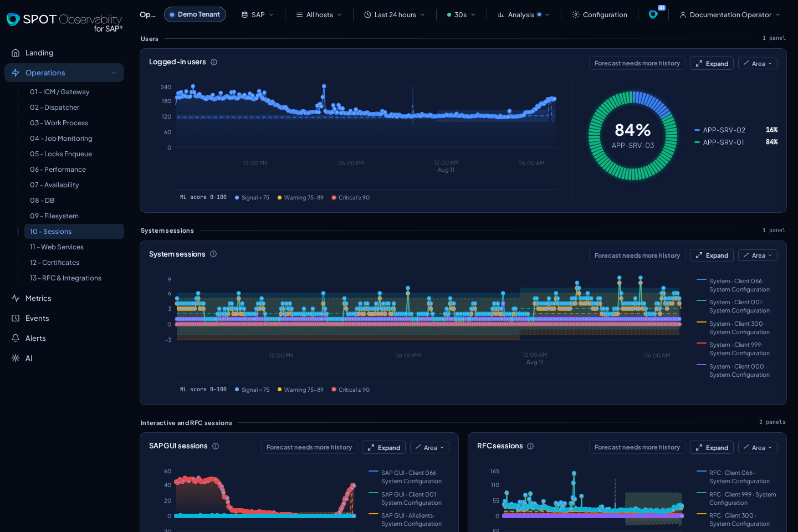Click Forecast needs more history in Logged-in users
The width and height of the screenshot is (798, 532).
coord(637,64)
